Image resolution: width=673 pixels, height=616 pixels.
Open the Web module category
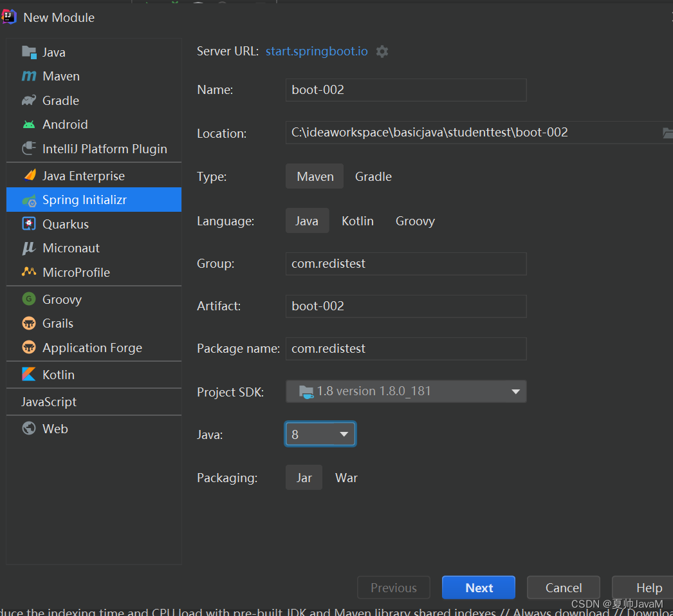(x=55, y=429)
